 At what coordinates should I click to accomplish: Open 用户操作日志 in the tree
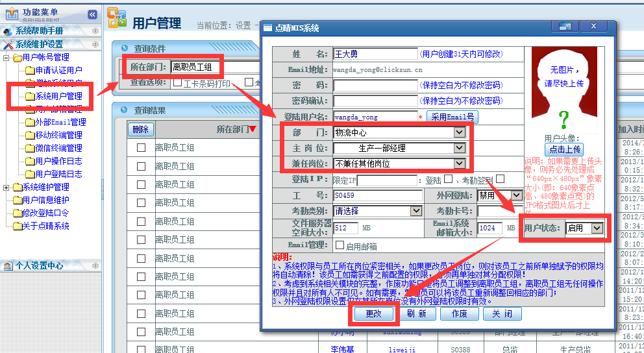pyautogui.click(x=58, y=161)
